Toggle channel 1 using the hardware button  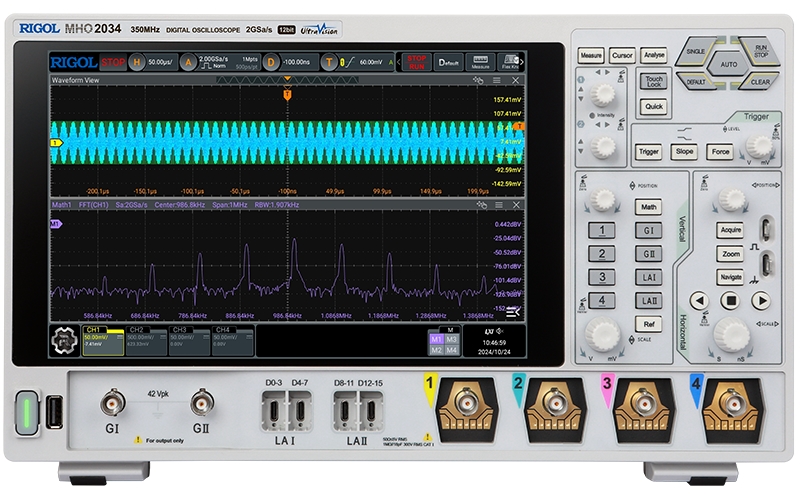pos(601,229)
